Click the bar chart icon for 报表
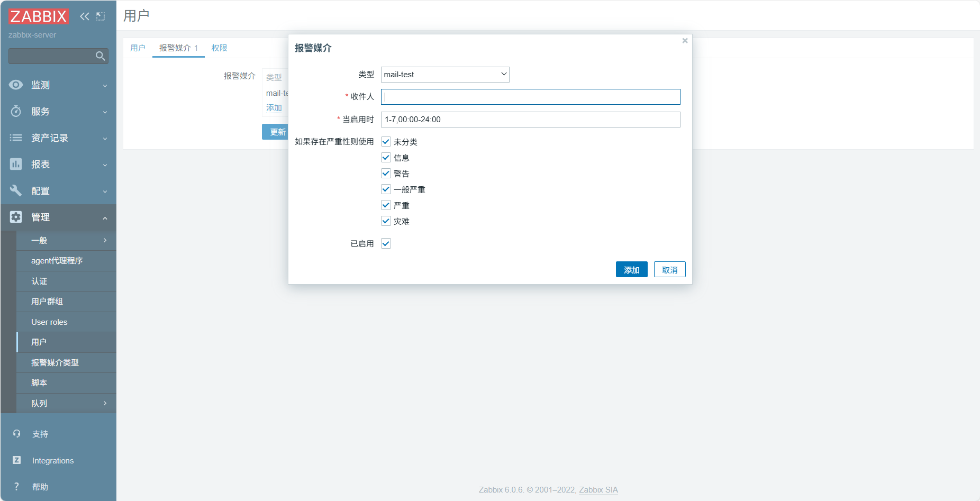This screenshot has height=501, width=980. click(x=16, y=164)
